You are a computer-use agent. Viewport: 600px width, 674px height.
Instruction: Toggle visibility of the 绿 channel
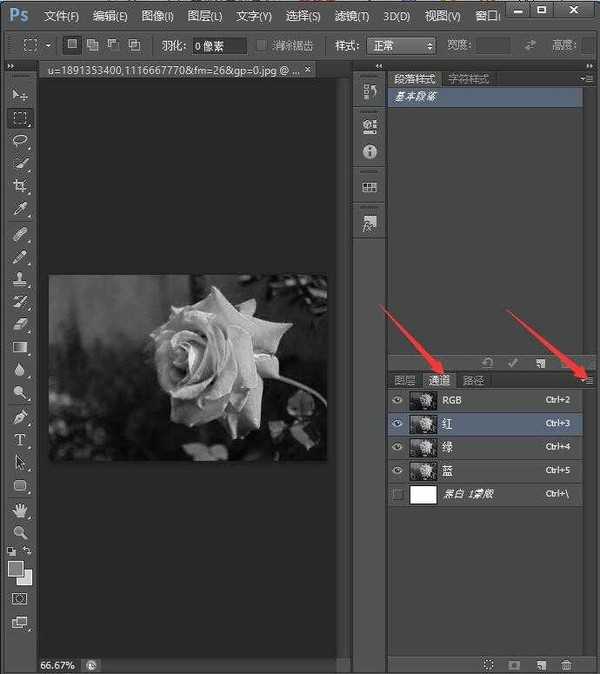point(398,447)
